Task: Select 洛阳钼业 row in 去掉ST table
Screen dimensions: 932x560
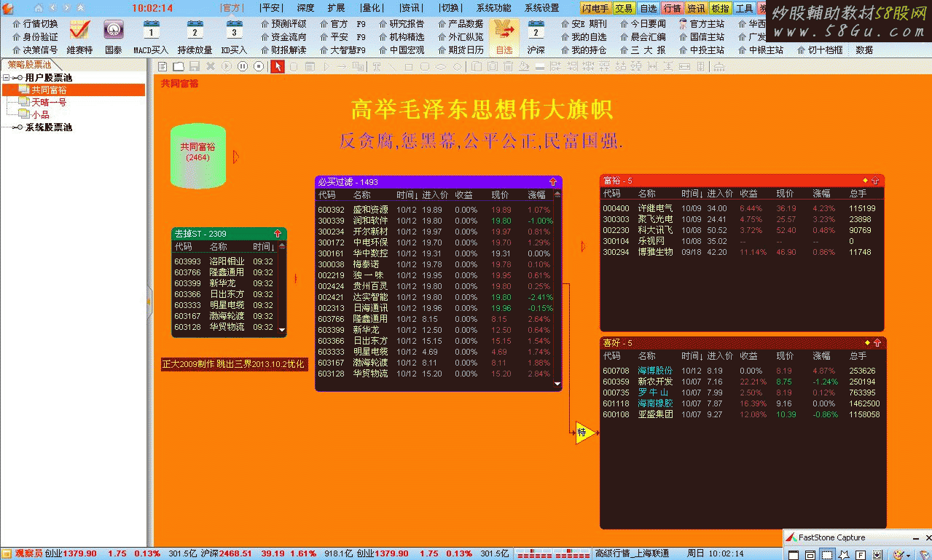Action: 226,261
